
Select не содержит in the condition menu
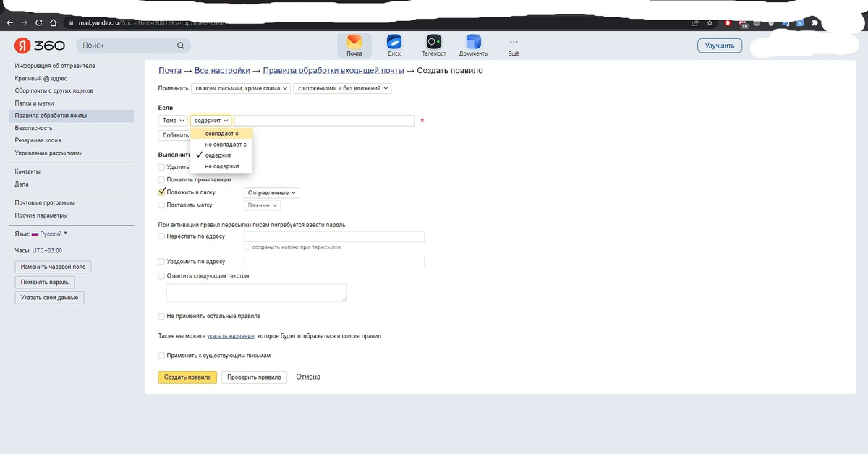pos(221,166)
